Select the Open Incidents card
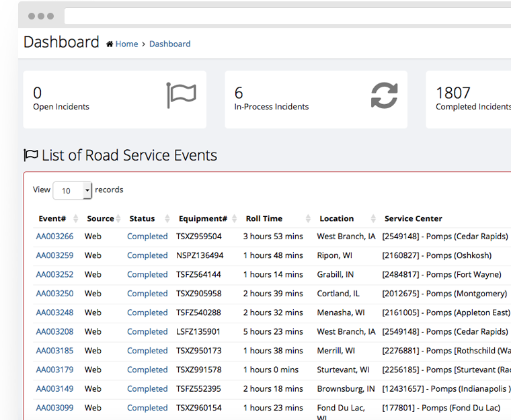This screenshot has width=511, height=420. tap(115, 99)
